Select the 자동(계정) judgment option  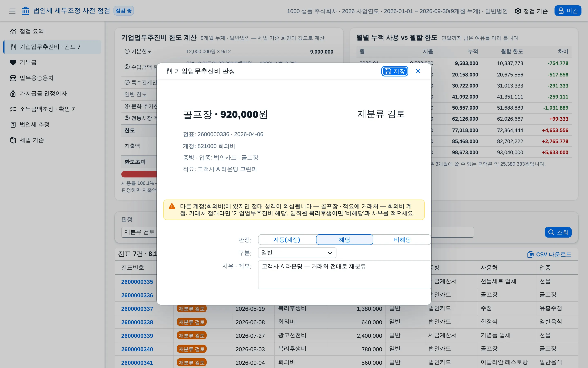point(287,240)
